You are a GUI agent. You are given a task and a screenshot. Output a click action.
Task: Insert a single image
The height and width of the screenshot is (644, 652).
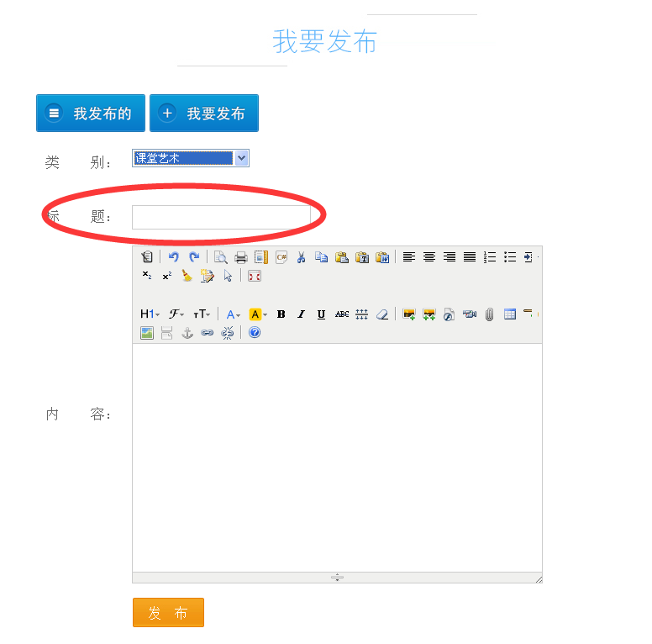point(409,314)
